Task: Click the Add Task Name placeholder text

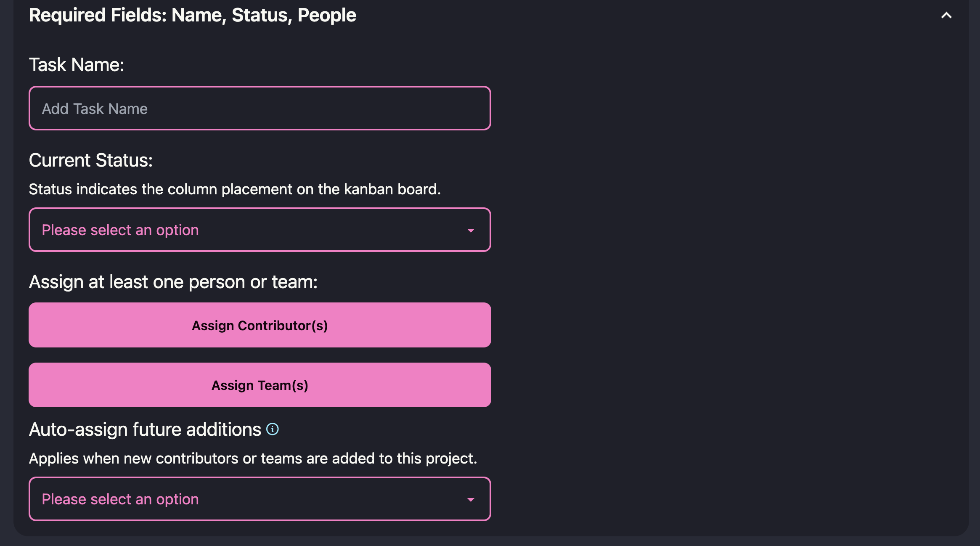Action: [x=95, y=109]
